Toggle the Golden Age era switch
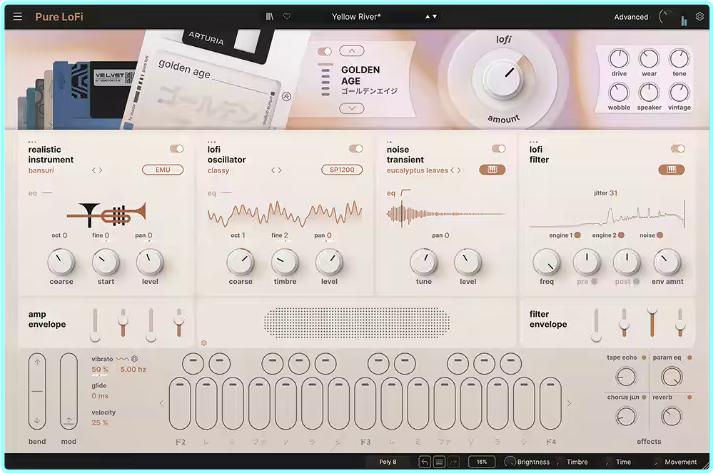Image resolution: width=713 pixels, height=473 pixels. pos(324,51)
